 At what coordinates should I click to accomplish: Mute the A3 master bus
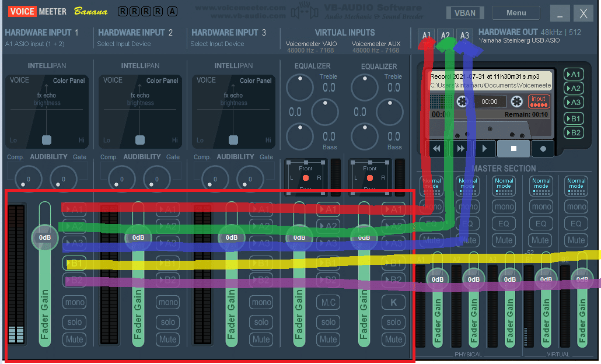pos(504,240)
